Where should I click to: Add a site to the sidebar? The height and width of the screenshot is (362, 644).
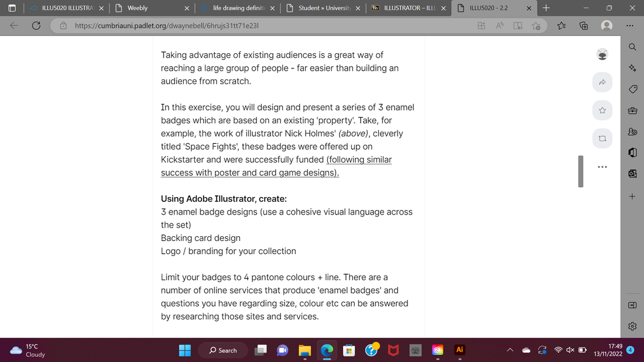(632, 196)
